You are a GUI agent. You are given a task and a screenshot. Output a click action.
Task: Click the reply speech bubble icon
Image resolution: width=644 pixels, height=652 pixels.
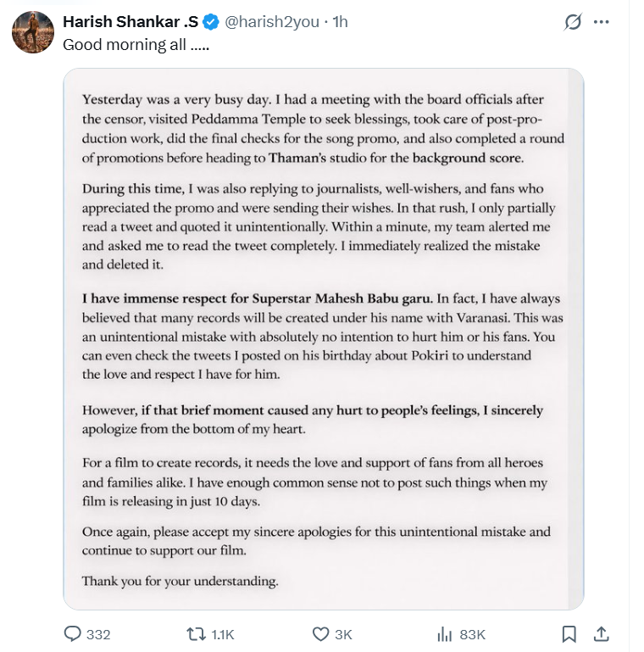coord(73,634)
